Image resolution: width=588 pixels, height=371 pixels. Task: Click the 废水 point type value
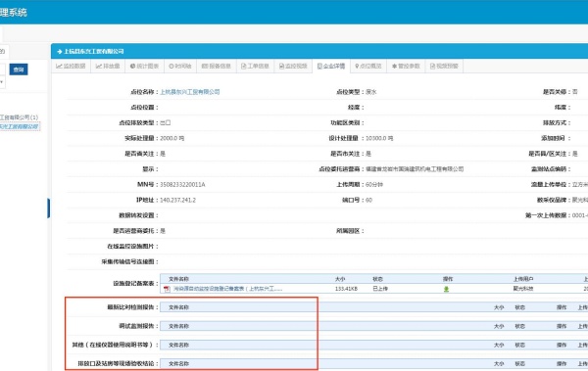(x=370, y=92)
